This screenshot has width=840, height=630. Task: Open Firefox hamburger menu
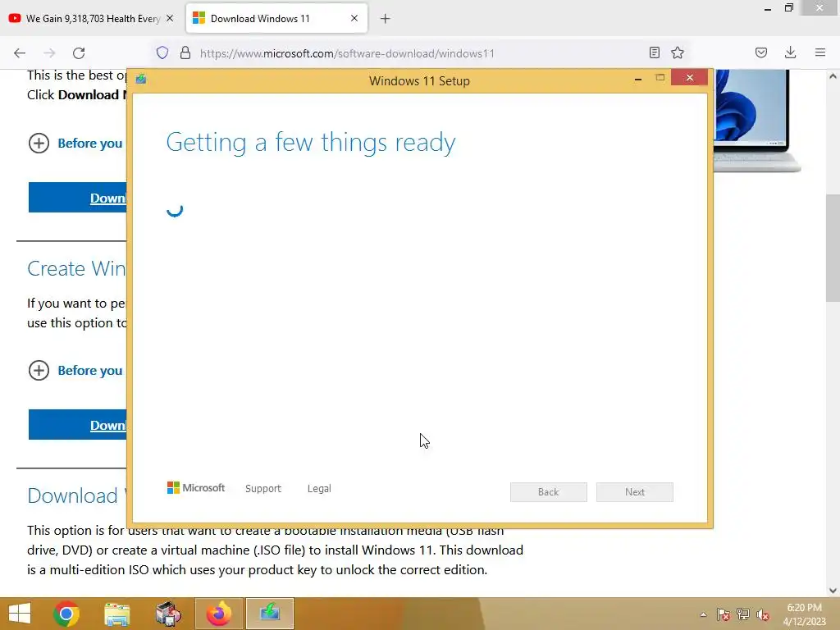[x=820, y=52]
